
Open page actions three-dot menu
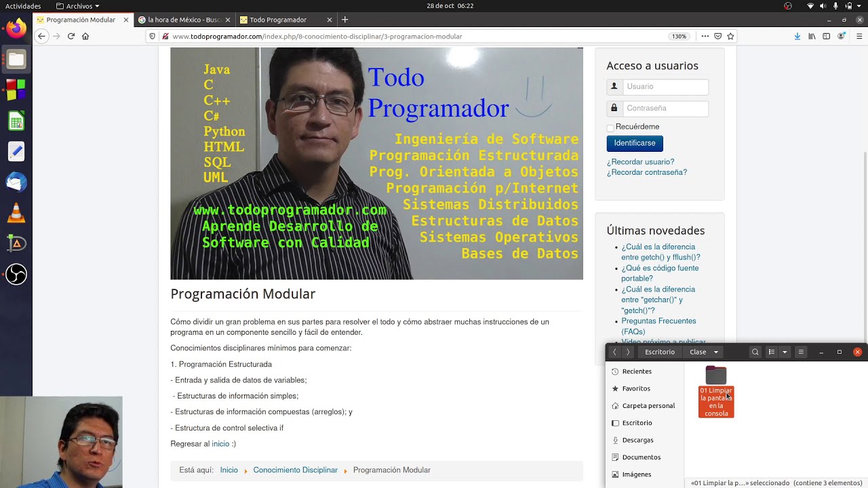pyautogui.click(x=705, y=37)
